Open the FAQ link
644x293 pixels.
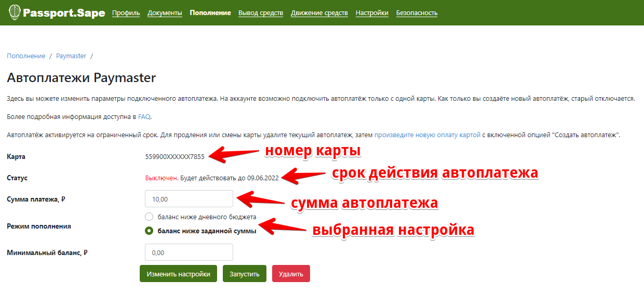point(144,116)
